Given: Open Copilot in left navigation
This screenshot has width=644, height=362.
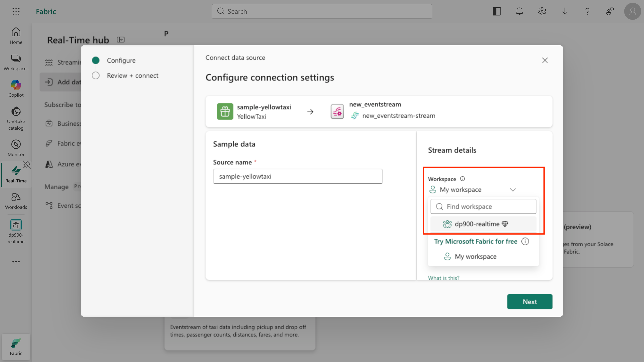Looking at the screenshot, I should pyautogui.click(x=16, y=89).
